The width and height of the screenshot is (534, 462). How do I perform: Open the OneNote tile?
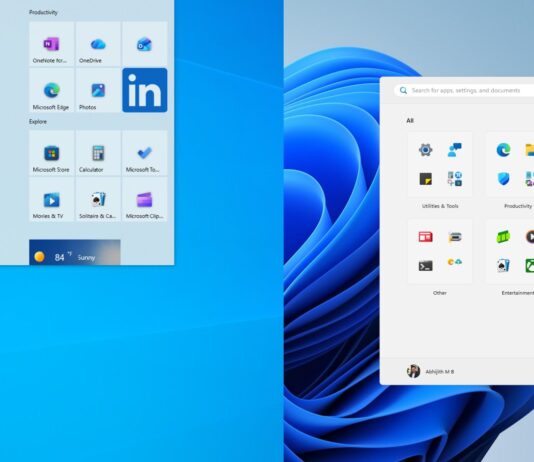(x=51, y=44)
